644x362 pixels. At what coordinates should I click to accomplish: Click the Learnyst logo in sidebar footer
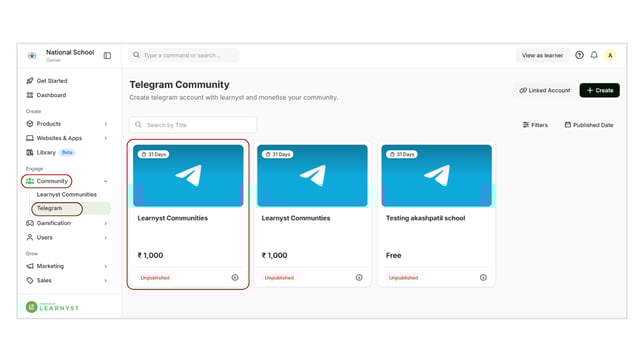[x=52, y=307]
